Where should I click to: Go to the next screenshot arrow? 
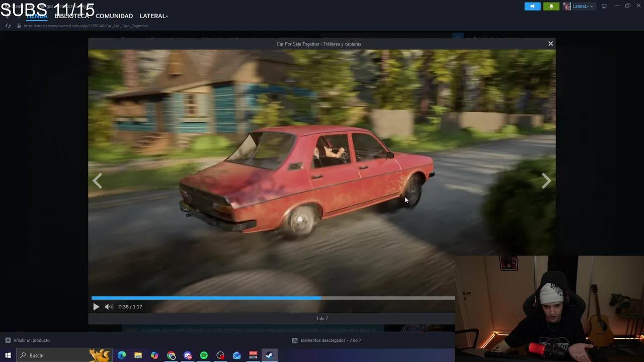(546, 180)
